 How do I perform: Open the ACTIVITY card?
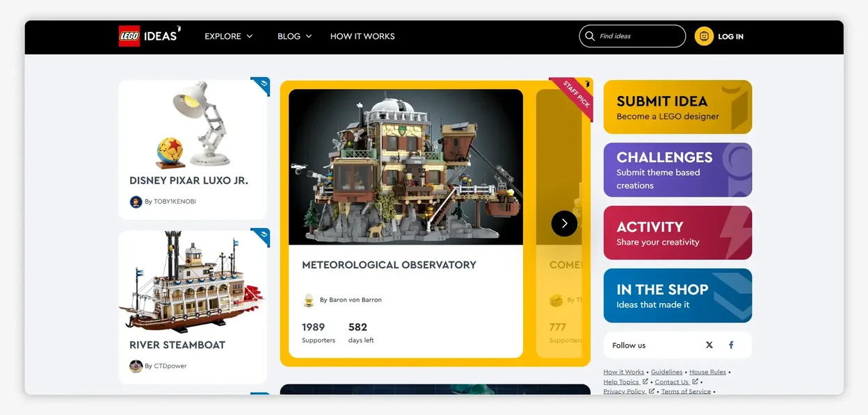(677, 233)
